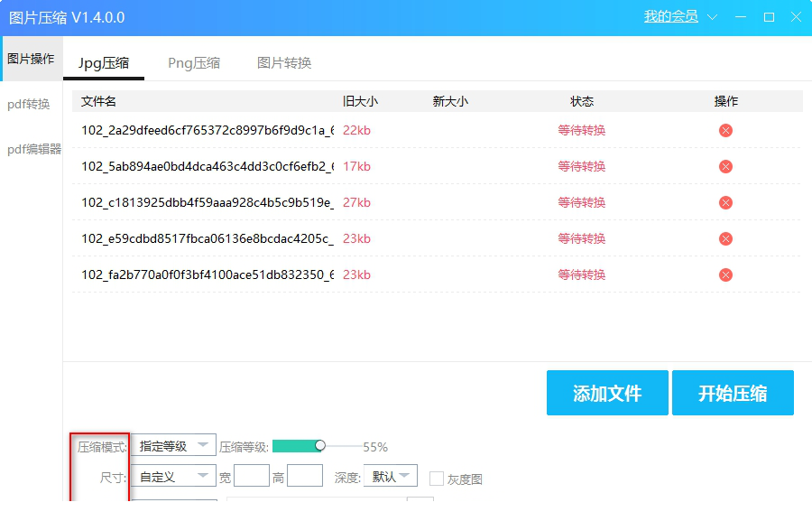Expand the 深度 默认 dropdown
Screen dimensions: 812x521
coord(390,476)
